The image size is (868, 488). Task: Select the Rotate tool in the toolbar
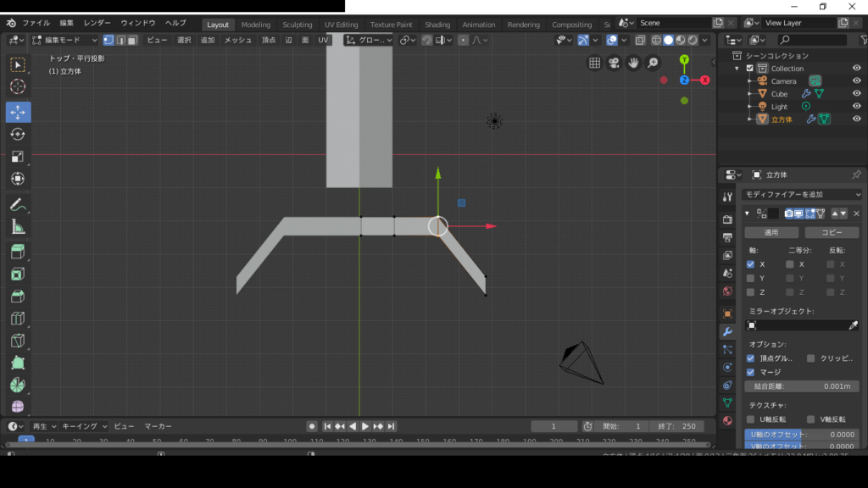coord(18,135)
